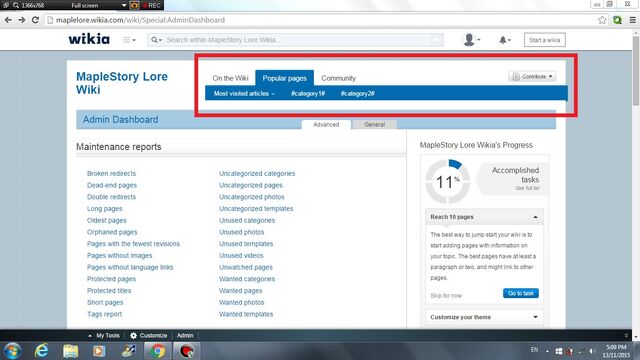The height and width of the screenshot is (360, 640).
Task: Click the wikia logo
Action: (89, 39)
